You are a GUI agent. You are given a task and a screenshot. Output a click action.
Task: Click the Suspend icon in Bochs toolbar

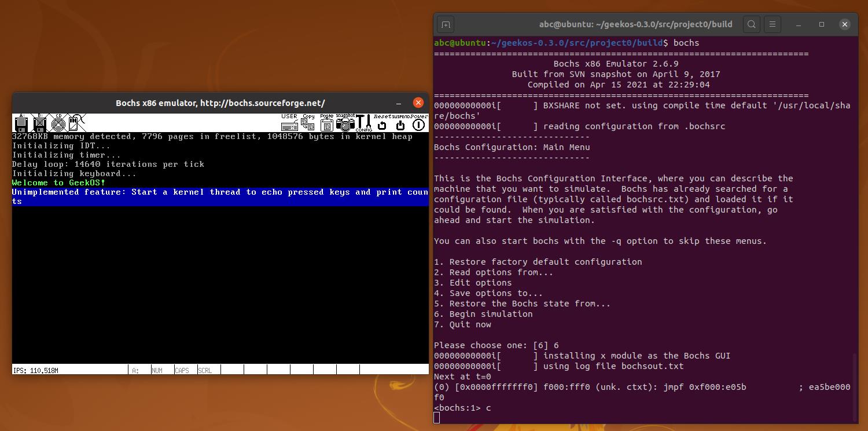point(400,123)
